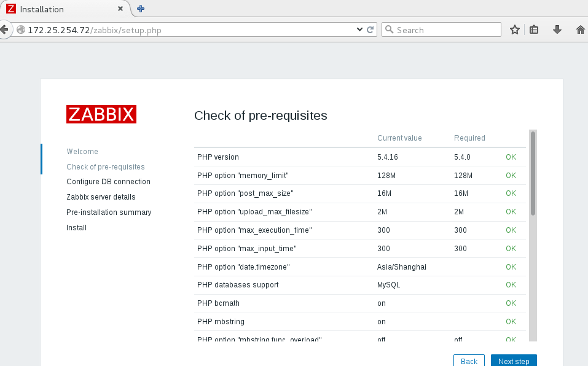Click the Zabbix favicon on the tab
Viewport: 588px width, 366px height.
pyautogui.click(x=11, y=9)
